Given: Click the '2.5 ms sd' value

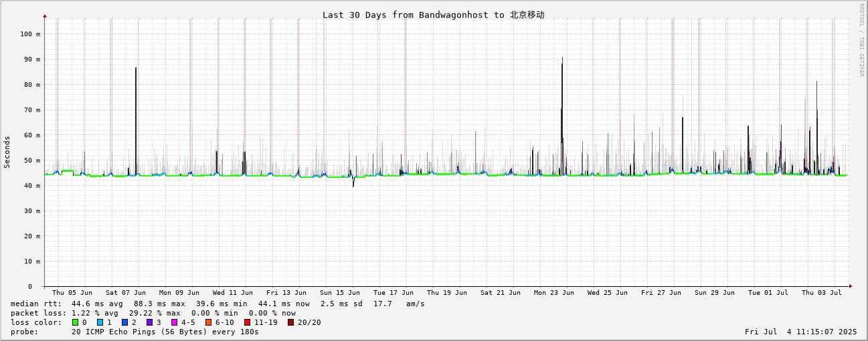Looking at the screenshot, I should [x=341, y=304].
